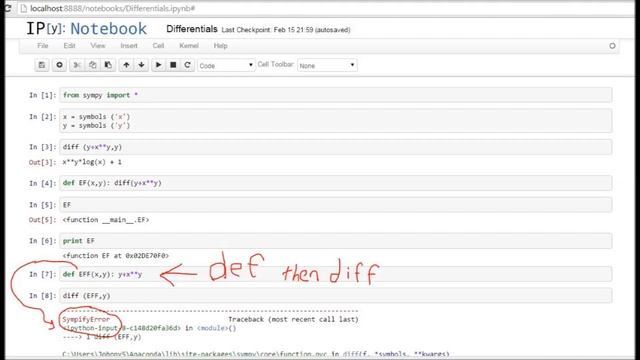Click cell In [6] print EF
The width and height of the screenshot is (640, 360).
coord(336,241)
